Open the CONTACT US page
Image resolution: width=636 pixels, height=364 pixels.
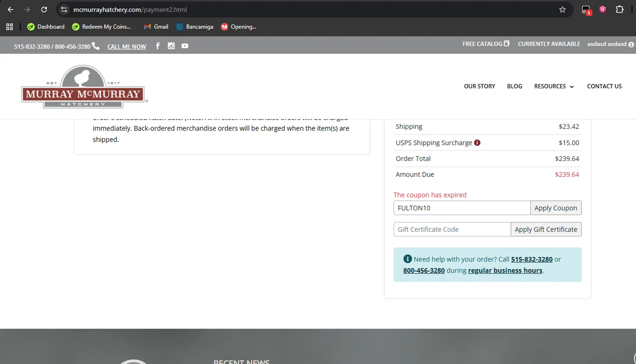click(x=604, y=86)
